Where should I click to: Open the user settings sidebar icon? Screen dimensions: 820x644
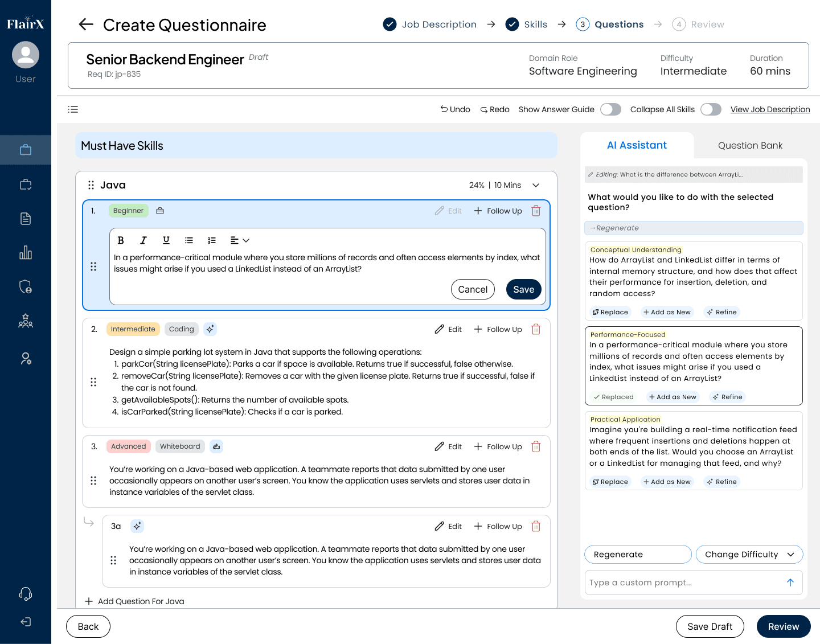26,358
